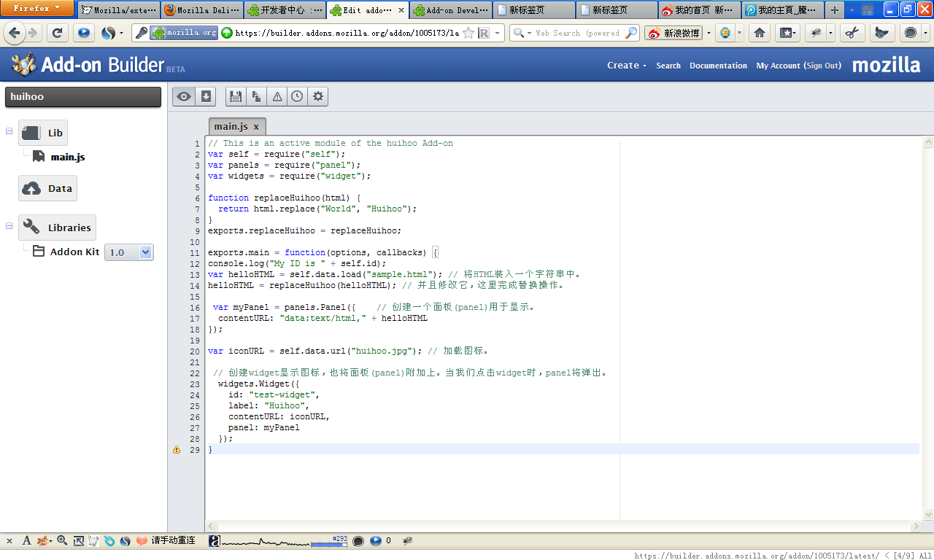Screen dimensions: 934x560
Task: Collapse the Lib tree section
Action: tap(9, 131)
